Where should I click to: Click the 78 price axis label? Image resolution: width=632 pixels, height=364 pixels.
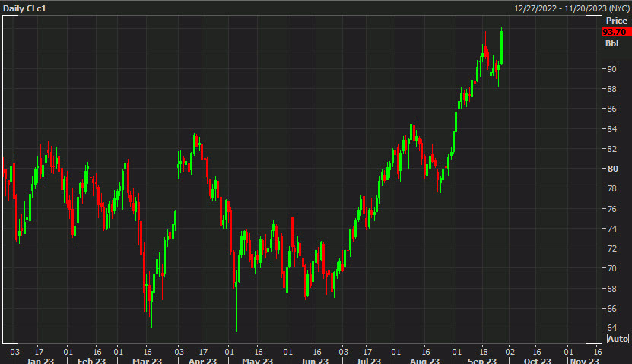point(612,188)
